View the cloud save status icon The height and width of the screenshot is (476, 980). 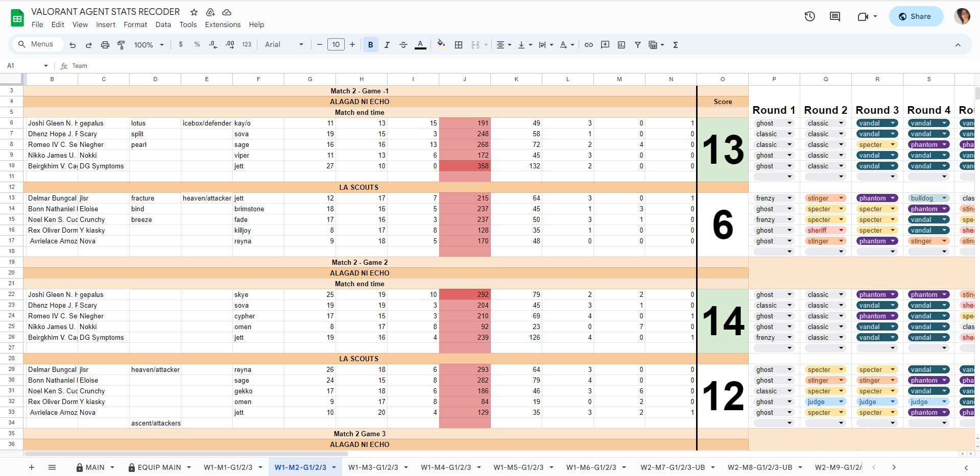pyautogui.click(x=227, y=12)
